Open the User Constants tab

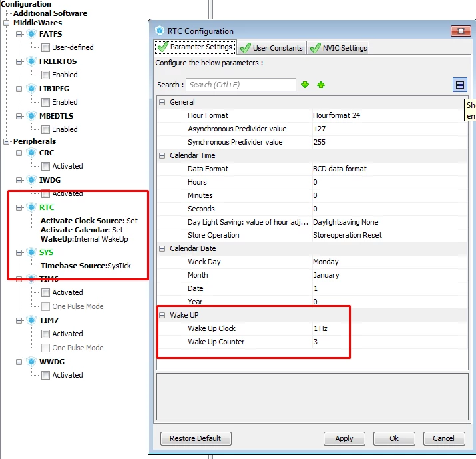point(272,48)
